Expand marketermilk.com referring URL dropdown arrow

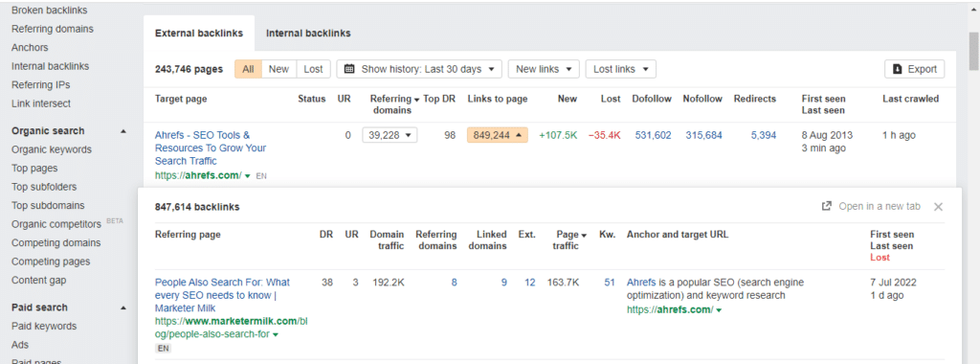[276, 334]
